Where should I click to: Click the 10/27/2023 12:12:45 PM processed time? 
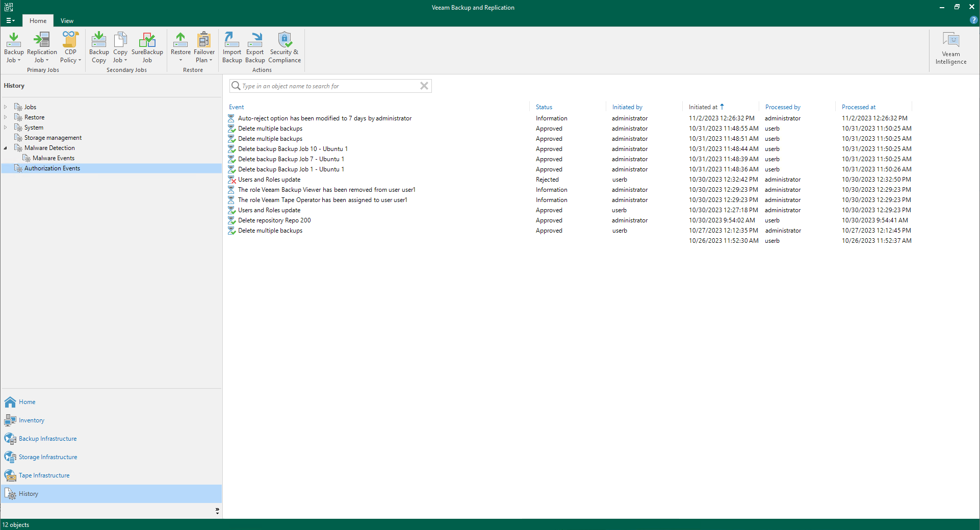click(x=876, y=231)
